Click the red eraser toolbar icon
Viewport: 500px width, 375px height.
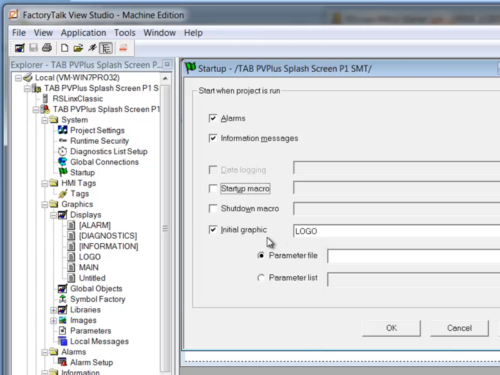pos(123,48)
